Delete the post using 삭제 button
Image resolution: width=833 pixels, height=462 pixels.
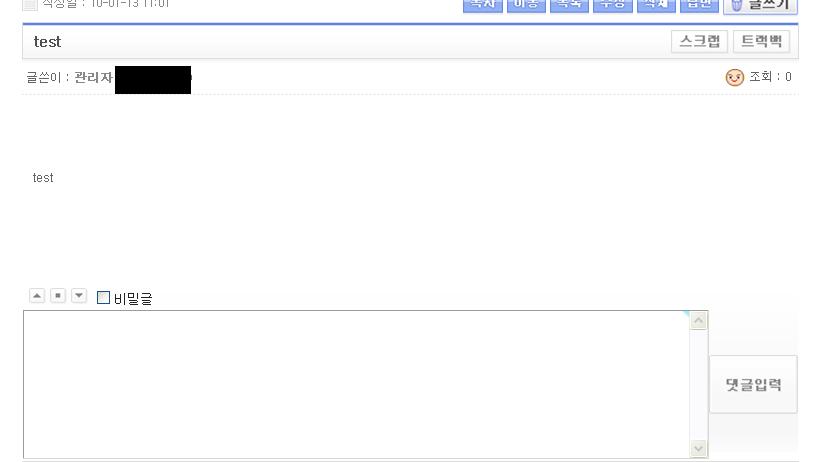(655, 5)
